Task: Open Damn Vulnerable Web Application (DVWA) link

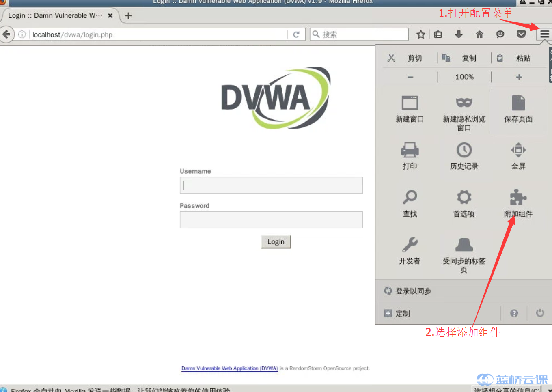Action: click(x=230, y=368)
